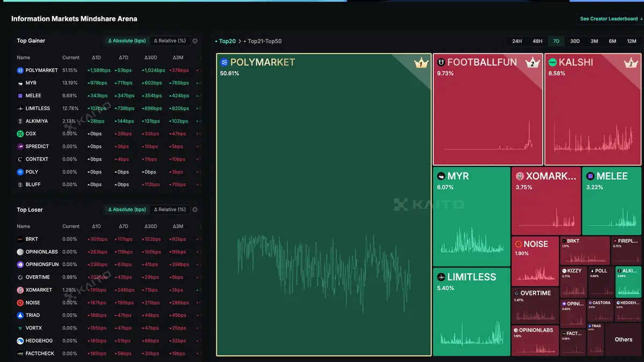Click the HEDGEHOG logo in Top Loser list
The width and height of the screenshot is (644, 362).
pyautogui.click(x=20, y=341)
